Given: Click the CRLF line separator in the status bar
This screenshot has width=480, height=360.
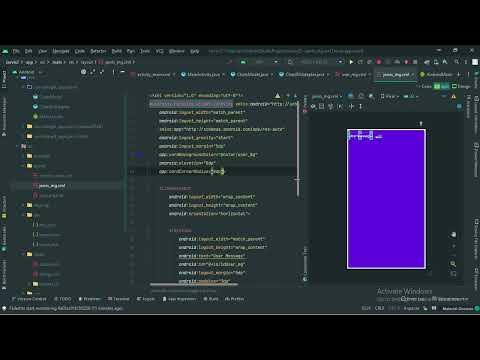Looking at the screenshot, I should [x=379, y=308].
